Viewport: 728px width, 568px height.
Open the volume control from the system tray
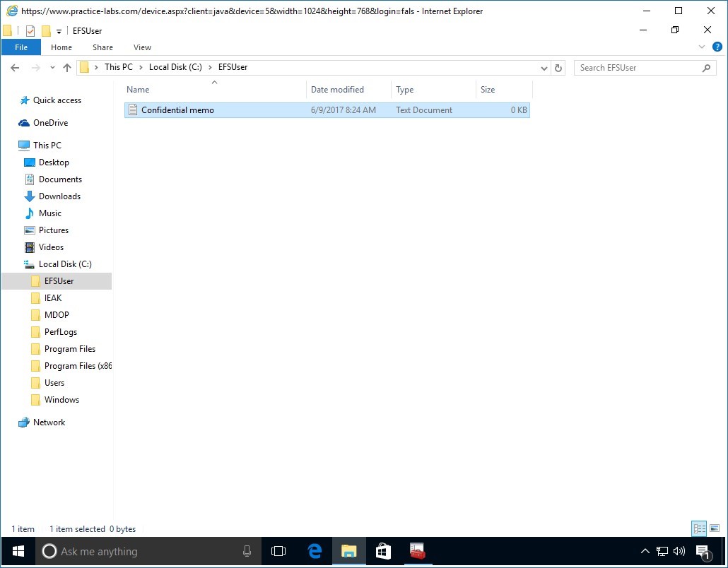click(x=679, y=552)
